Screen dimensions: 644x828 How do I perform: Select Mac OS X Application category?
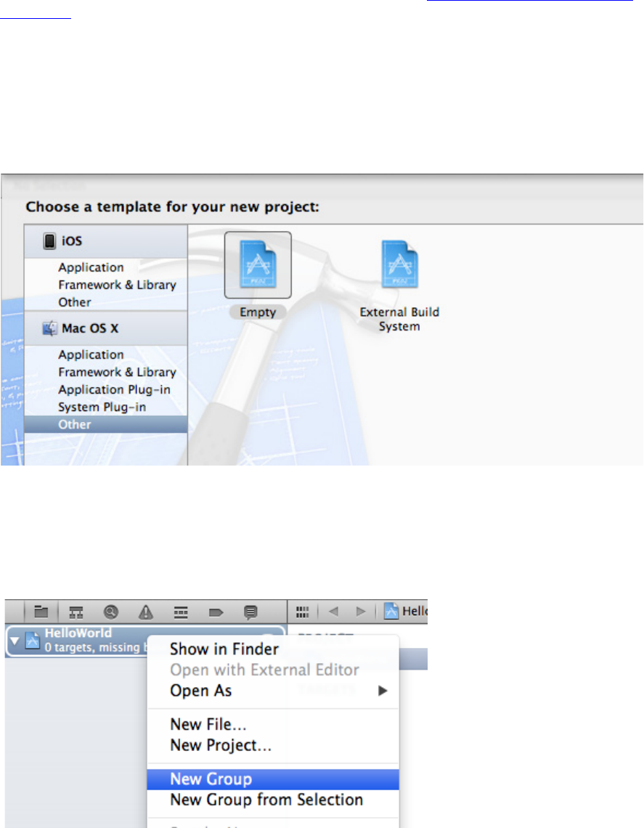tap(91, 354)
